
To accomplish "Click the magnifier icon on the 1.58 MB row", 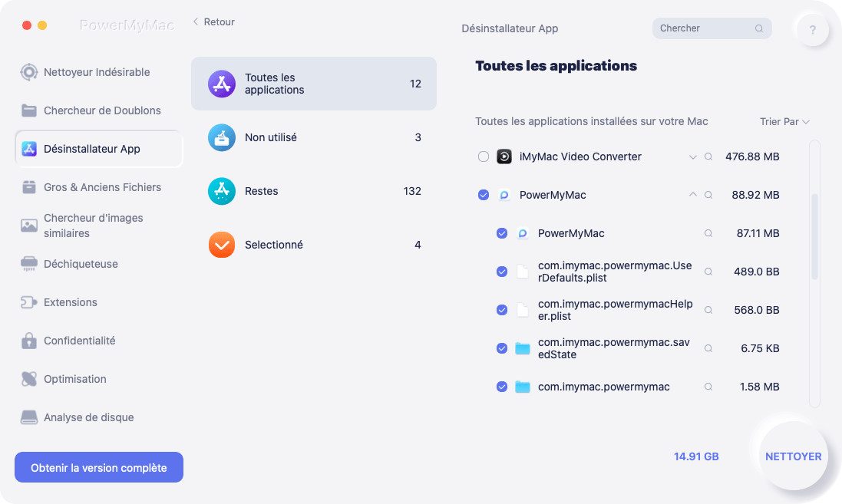I will [x=708, y=387].
